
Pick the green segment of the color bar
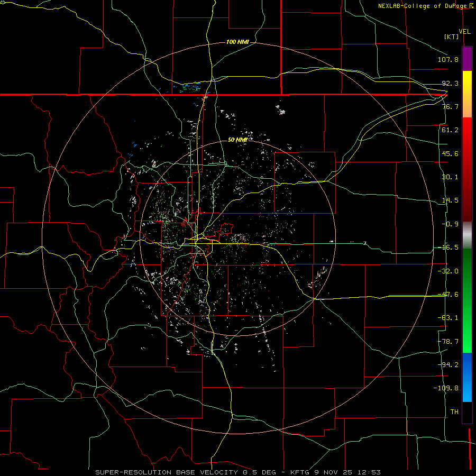tap(467, 300)
